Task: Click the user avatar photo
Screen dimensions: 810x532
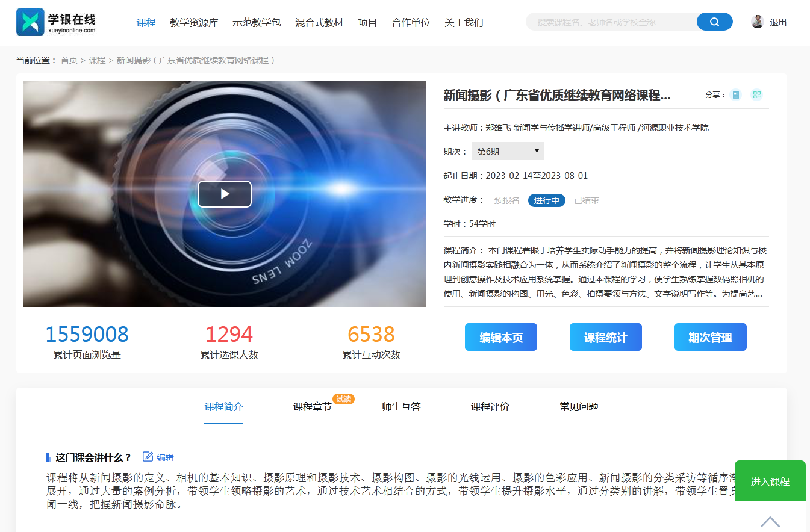Action: click(757, 21)
